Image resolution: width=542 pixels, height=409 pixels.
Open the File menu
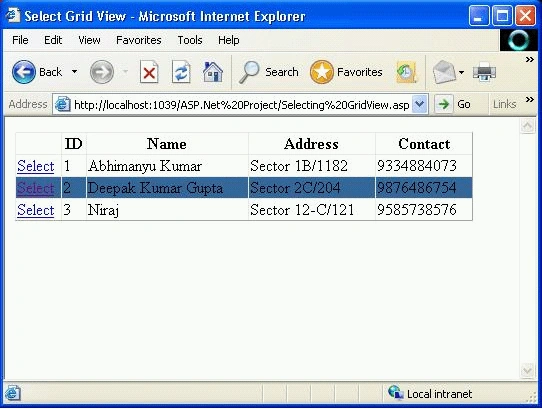click(x=20, y=40)
